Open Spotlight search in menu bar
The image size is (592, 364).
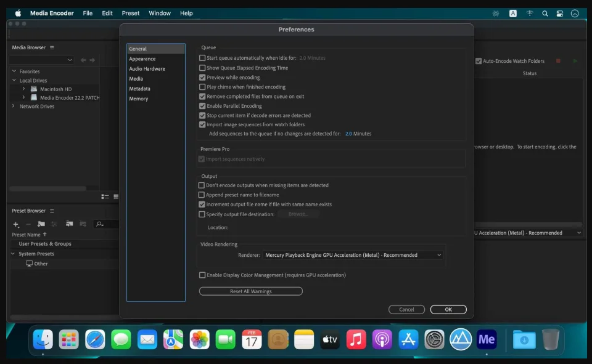(545, 14)
